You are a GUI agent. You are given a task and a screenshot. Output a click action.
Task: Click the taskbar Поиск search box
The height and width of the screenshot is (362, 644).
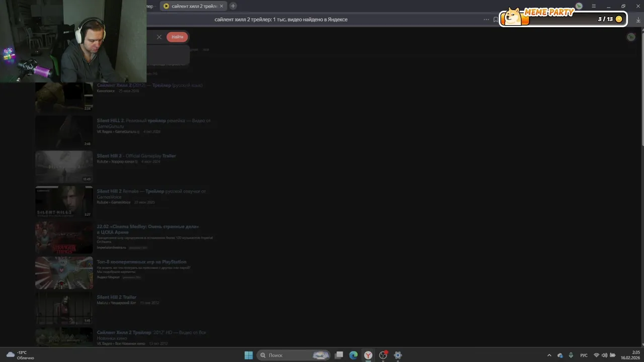[x=294, y=355]
